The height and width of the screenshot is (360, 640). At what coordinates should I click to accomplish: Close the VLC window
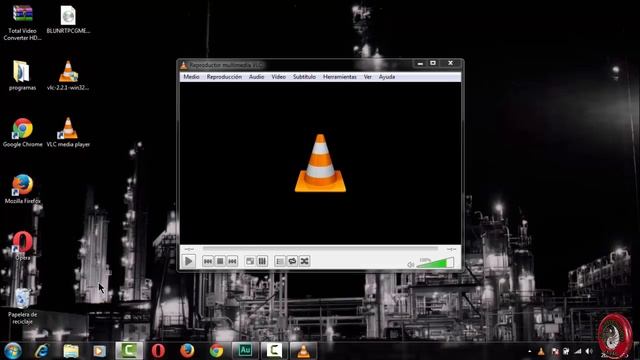coord(451,63)
